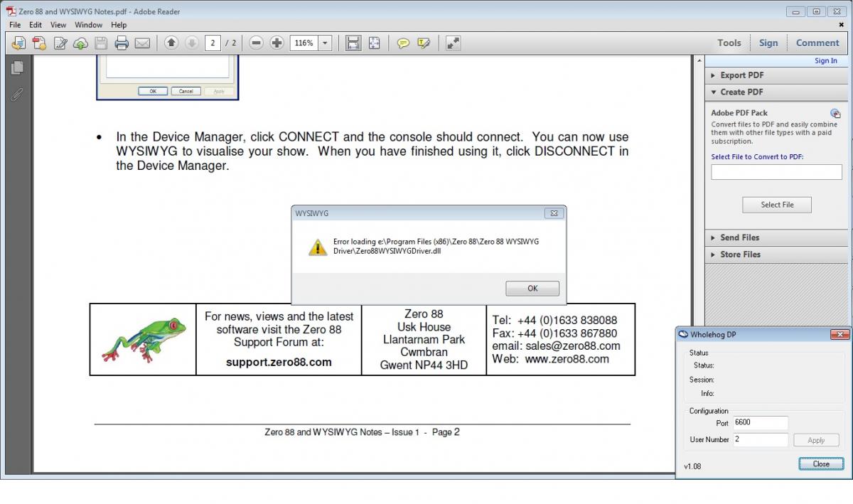The width and height of the screenshot is (853, 504).
Task: Click the cloud upload toolbar icon
Action: click(x=80, y=43)
